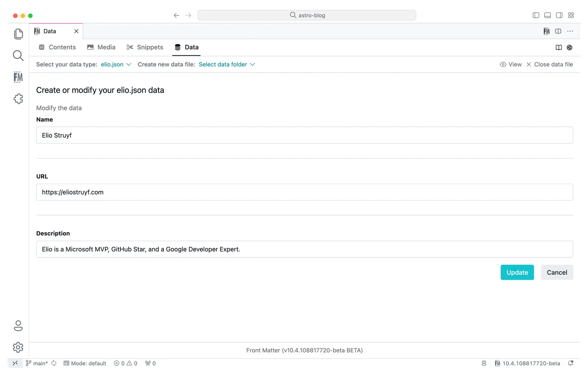
Task: Go forward with the right arrow
Action: click(189, 15)
